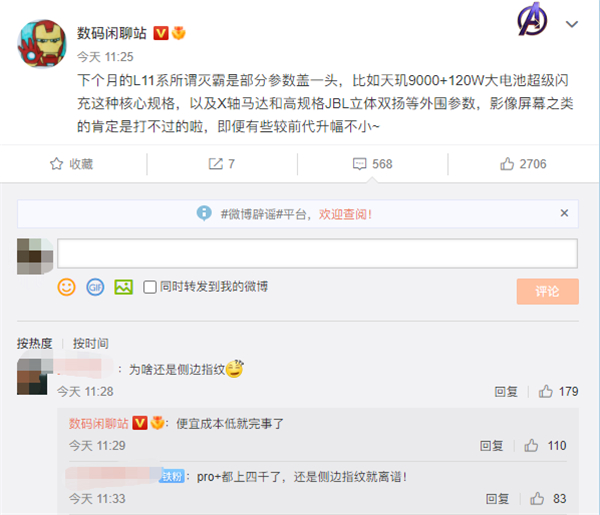
Task: Like the post with 2706 thumbs-up
Action: [507, 164]
